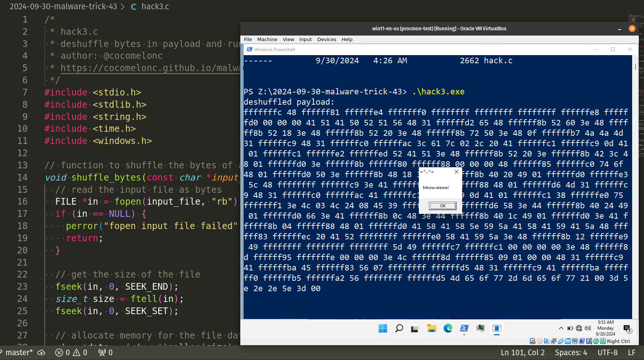Image resolution: width=644 pixels, height=360 pixels.
Task: Click the VirtualBox optical disk indicator
Action: tap(539, 341)
